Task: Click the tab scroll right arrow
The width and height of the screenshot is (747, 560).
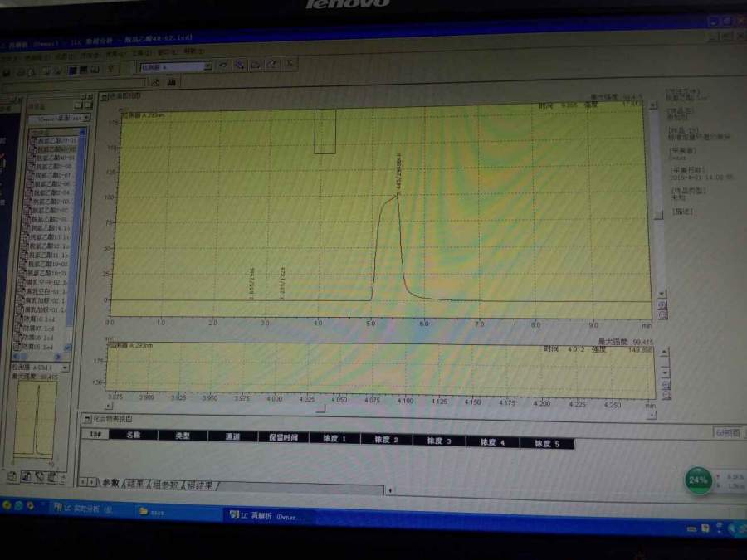Action: point(92,482)
